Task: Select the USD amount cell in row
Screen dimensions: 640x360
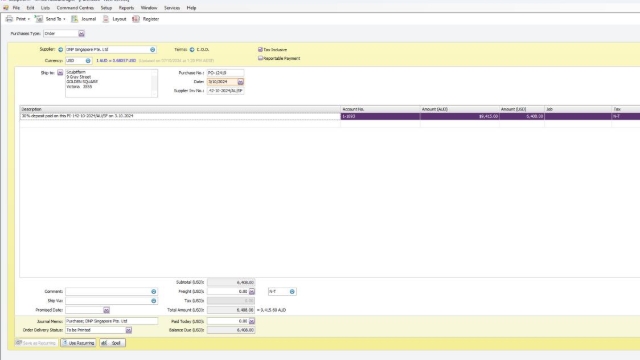Action: (x=522, y=116)
